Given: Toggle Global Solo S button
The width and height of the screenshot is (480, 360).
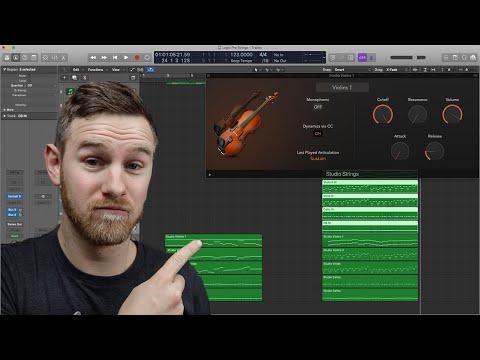Looking at the screenshot, I should [x=84, y=77].
